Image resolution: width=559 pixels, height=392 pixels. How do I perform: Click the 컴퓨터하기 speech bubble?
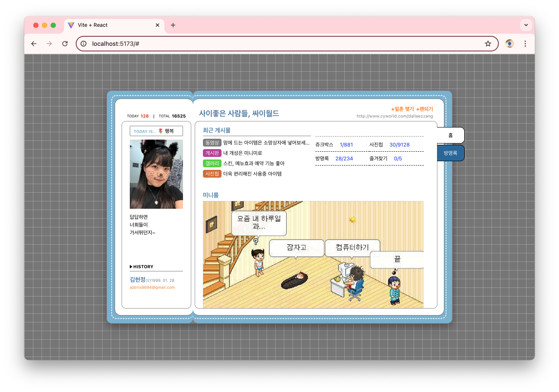click(352, 248)
